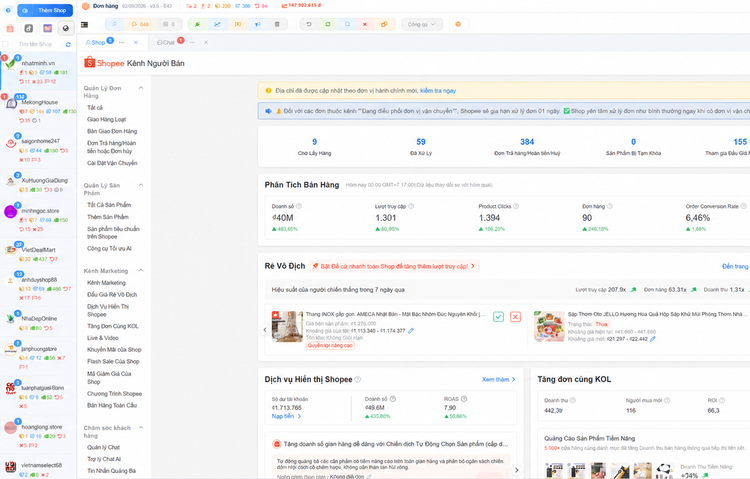The height and width of the screenshot is (479, 750).
Task: Click the orange voucher toolbar icon
Action: click(238, 24)
